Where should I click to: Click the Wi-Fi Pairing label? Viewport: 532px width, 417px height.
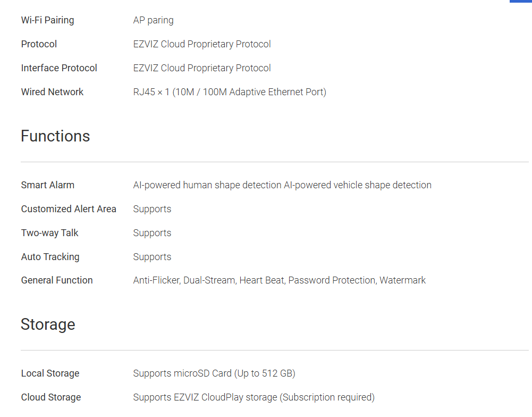click(47, 20)
